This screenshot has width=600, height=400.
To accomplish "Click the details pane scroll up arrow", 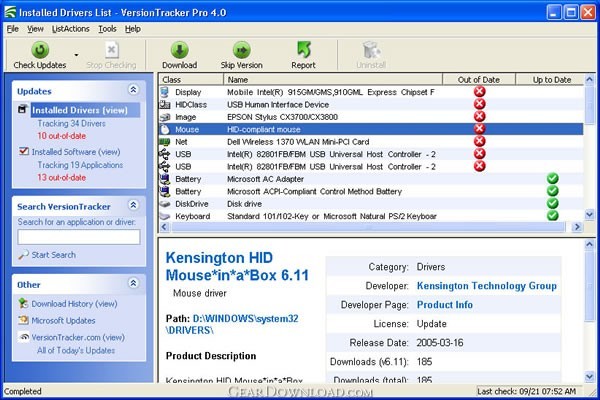I will (590, 244).
